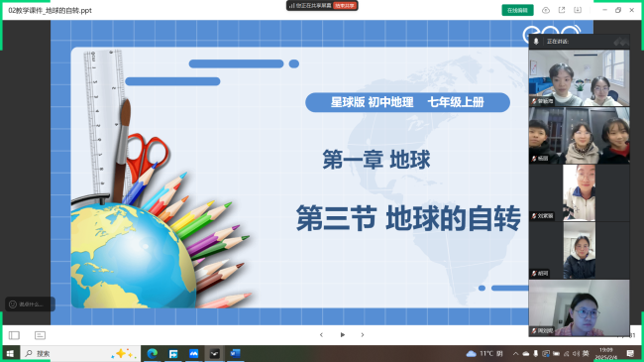This screenshot has height=362, width=644.
Task: Go to the previous slide arrow
Action: [x=321, y=335]
